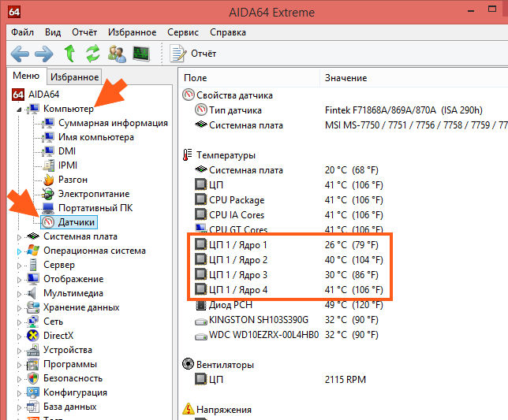Expand the Мультимедиа tree node
508x420 pixels.
[19, 294]
